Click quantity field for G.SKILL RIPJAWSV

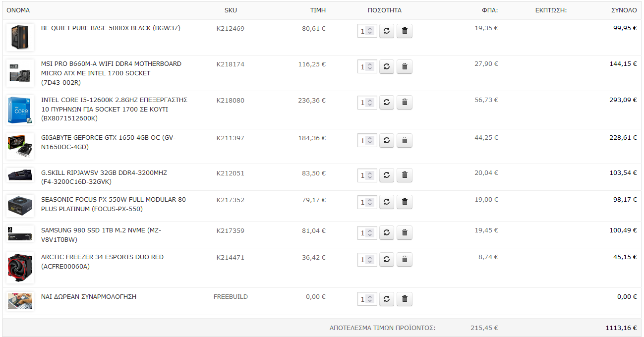367,175
